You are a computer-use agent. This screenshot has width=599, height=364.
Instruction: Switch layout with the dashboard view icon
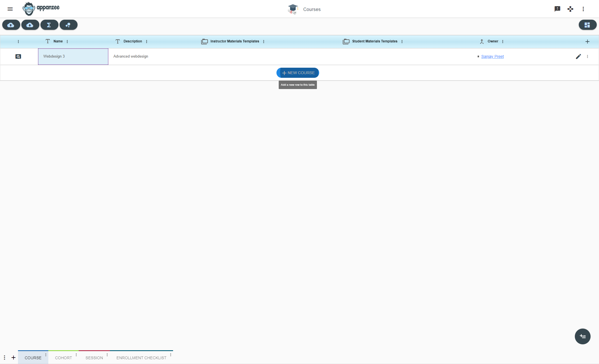[587, 25]
